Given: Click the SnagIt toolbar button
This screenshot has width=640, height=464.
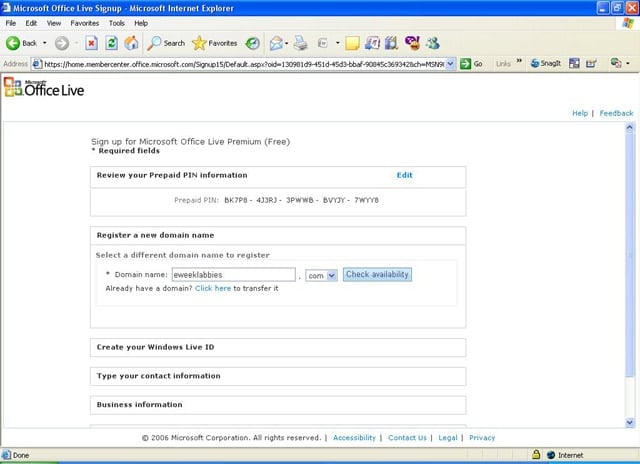Looking at the screenshot, I should pos(546,64).
